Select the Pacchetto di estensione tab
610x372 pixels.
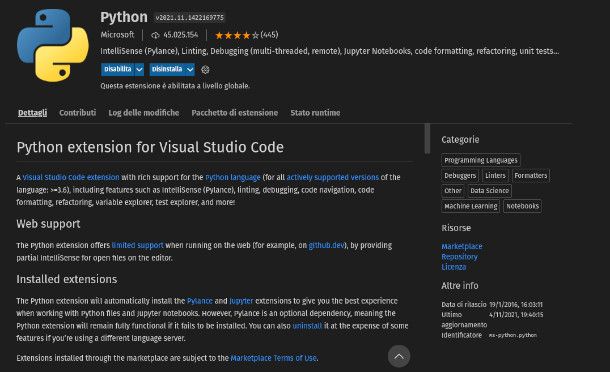pyautogui.click(x=235, y=113)
